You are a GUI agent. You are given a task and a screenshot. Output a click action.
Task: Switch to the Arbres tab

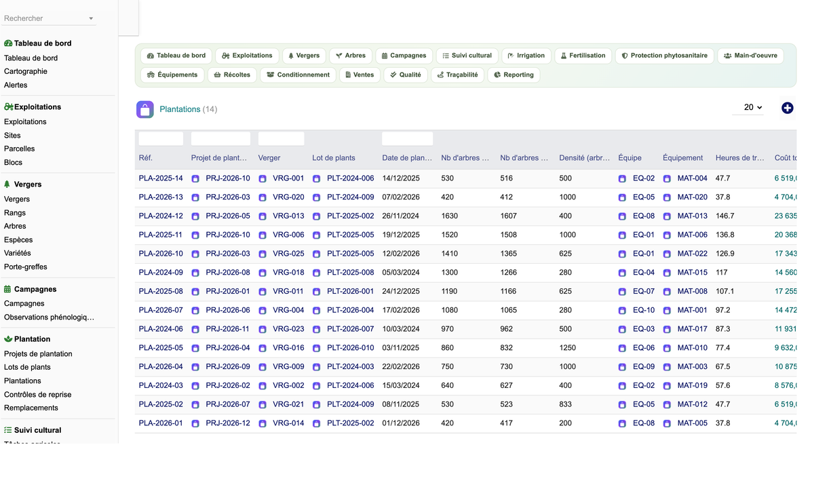click(x=351, y=56)
